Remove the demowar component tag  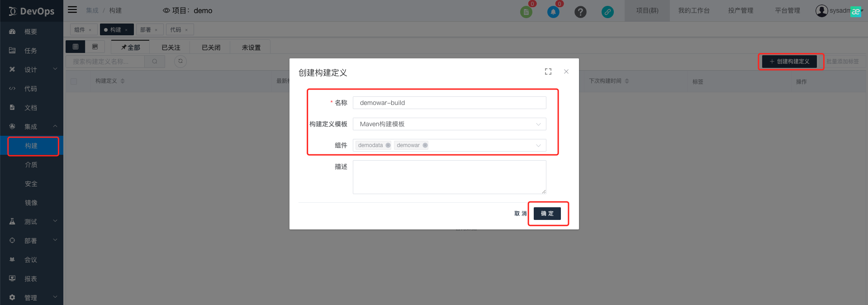click(x=425, y=145)
